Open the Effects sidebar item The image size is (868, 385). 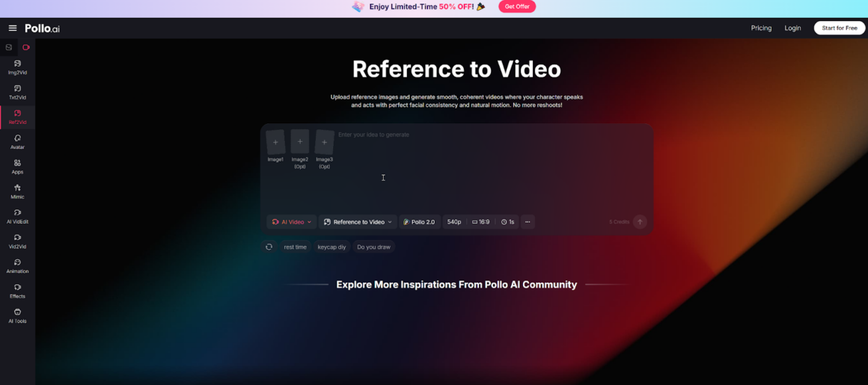tap(17, 291)
